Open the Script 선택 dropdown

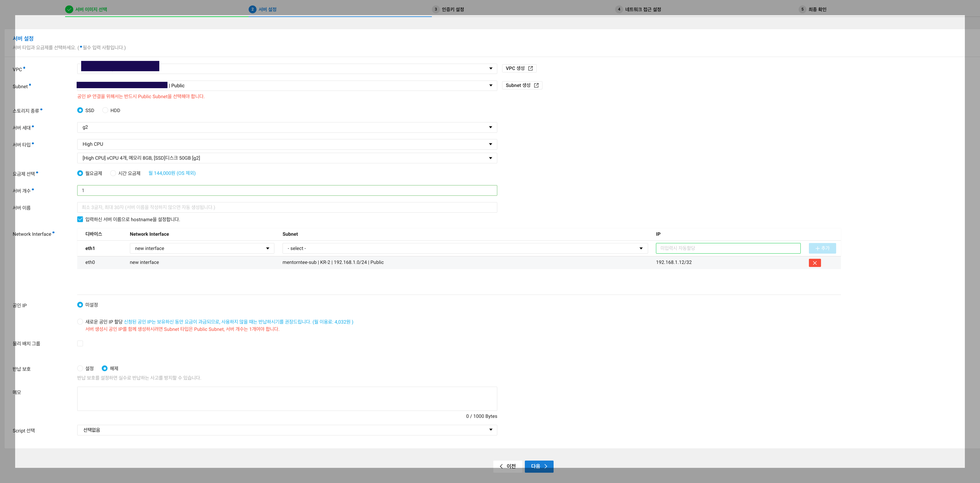pyautogui.click(x=287, y=430)
